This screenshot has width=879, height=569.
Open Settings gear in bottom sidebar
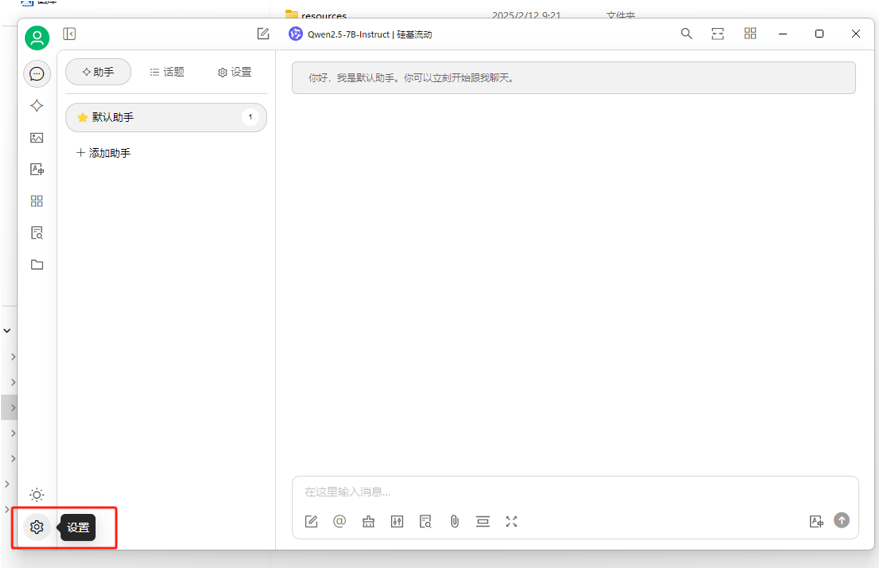[36, 527]
